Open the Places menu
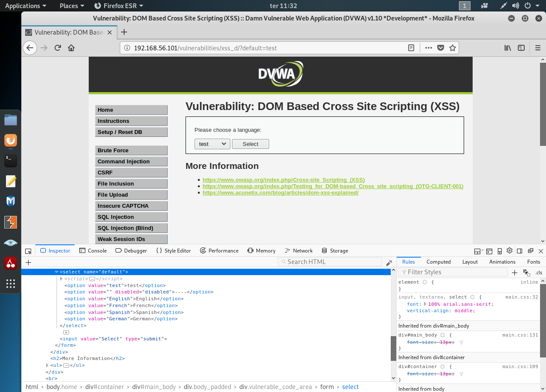The width and height of the screenshot is (546, 392). (72, 6)
